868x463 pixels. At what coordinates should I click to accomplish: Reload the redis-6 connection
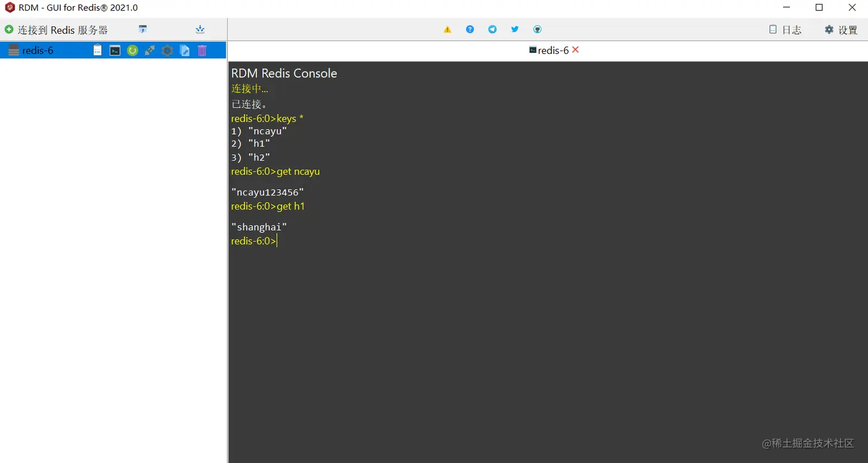(x=133, y=50)
